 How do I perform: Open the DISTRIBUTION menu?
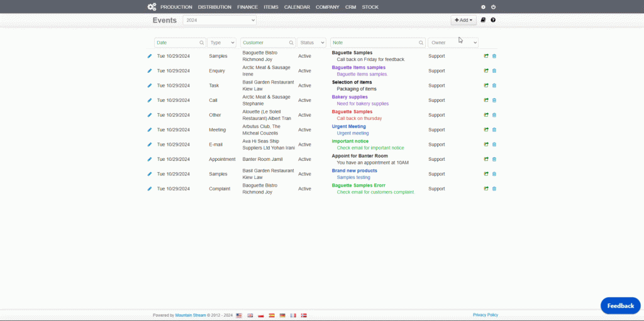214,7
